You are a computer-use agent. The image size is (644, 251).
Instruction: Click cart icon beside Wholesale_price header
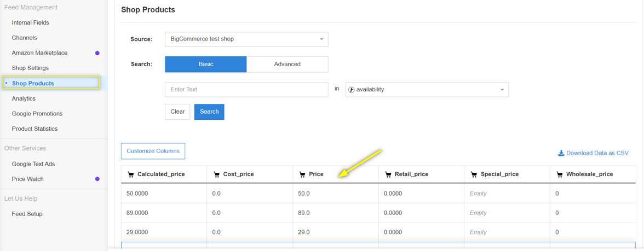click(560, 174)
